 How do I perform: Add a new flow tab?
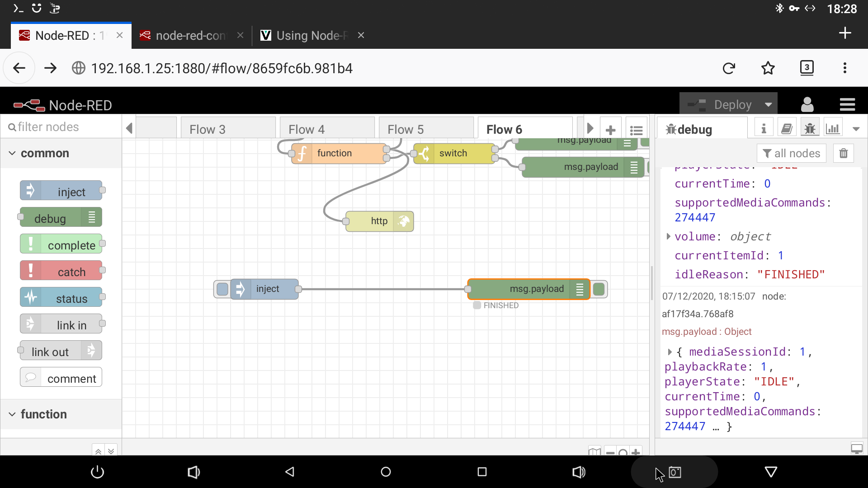(610, 130)
